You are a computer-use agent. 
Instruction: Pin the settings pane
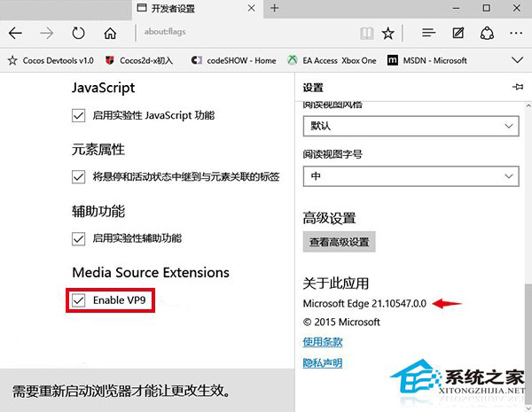point(518,87)
